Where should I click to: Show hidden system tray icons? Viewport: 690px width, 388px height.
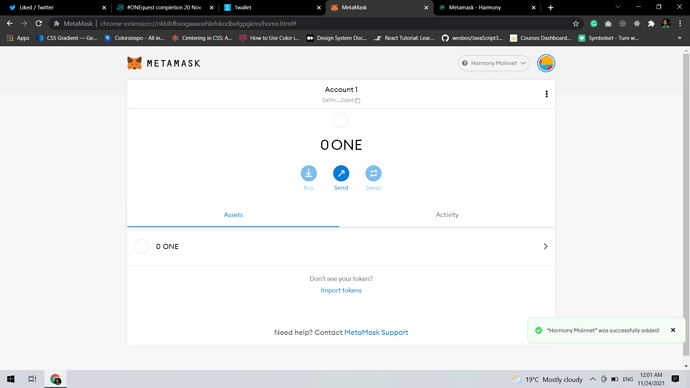(593, 379)
